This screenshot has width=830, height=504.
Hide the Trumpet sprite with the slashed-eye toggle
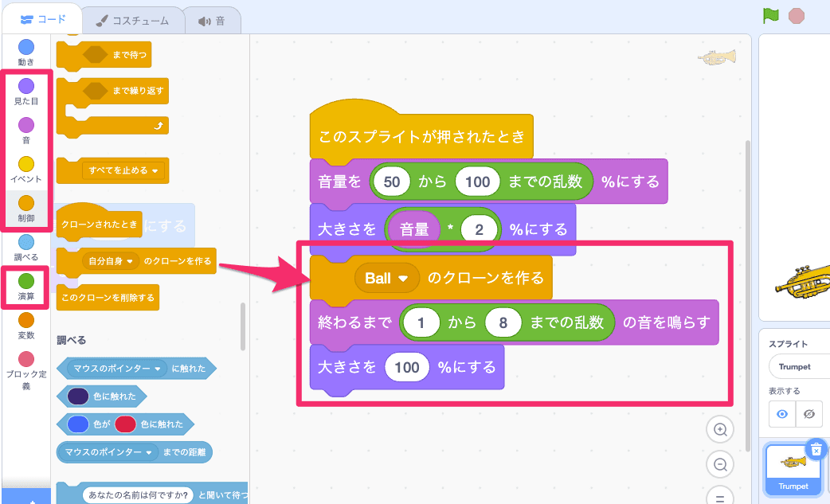(x=809, y=414)
